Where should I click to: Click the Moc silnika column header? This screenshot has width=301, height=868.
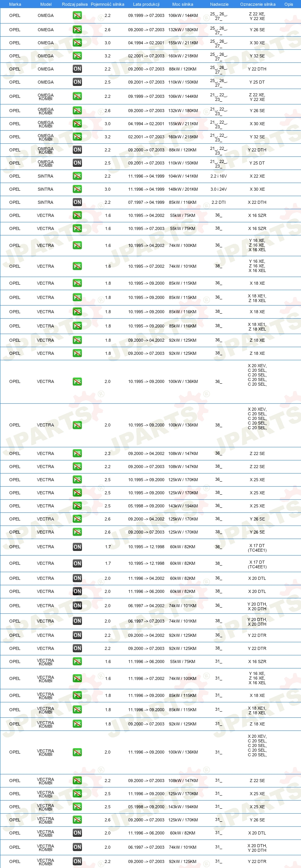point(183,4)
